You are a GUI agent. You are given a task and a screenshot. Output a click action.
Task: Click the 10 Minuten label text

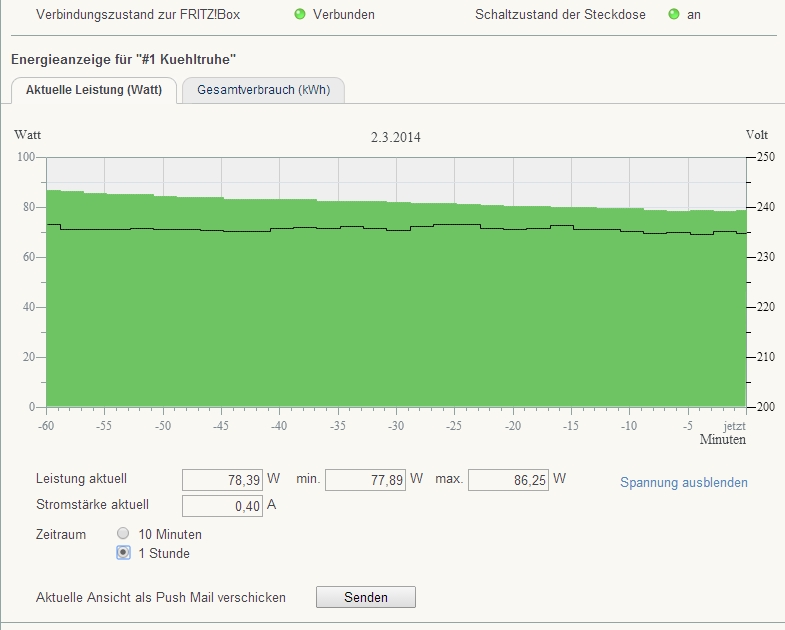point(170,534)
